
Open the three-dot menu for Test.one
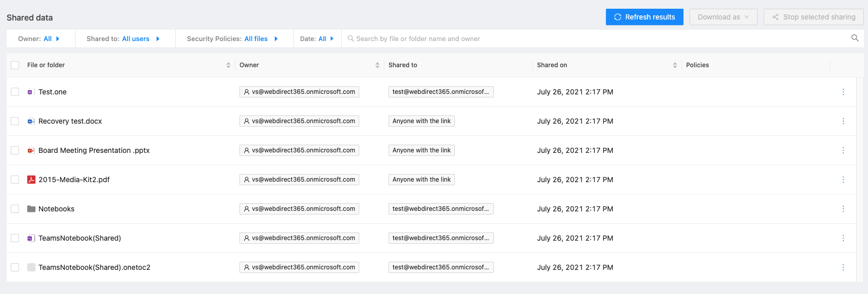843,92
